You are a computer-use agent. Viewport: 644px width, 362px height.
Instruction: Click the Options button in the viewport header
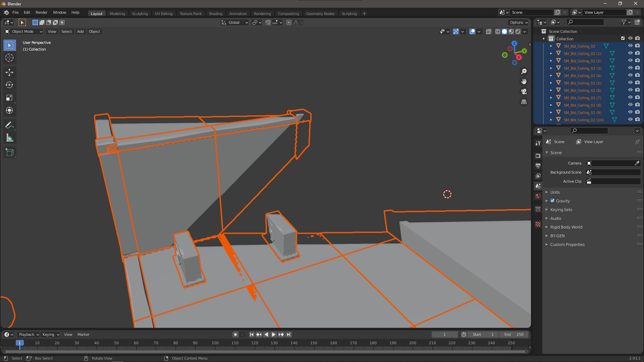(518, 22)
